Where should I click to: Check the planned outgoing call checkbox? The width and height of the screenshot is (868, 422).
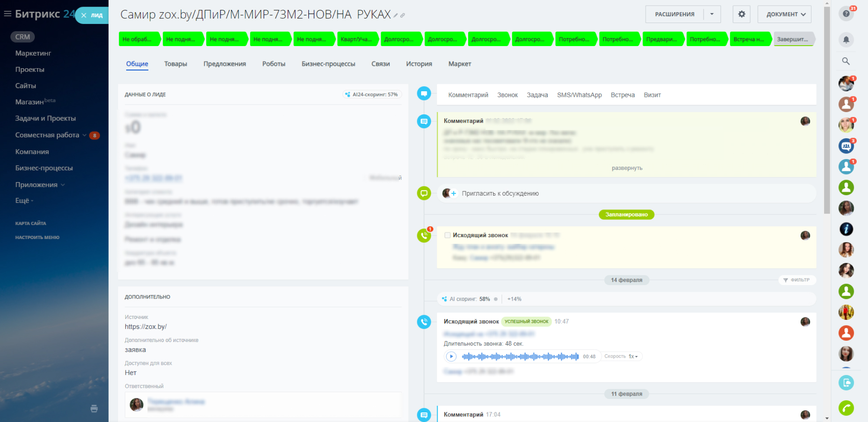pyautogui.click(x=447, y=235)
